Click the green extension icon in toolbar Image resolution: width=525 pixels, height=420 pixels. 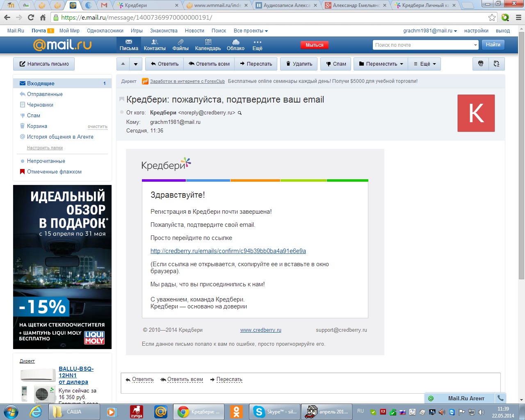pos(505,18)
